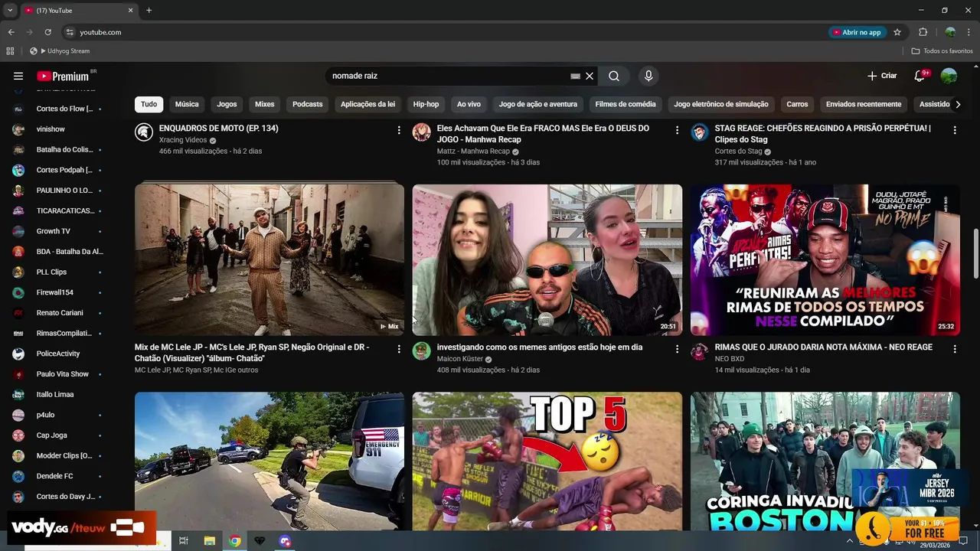The height and width of the screenshot is (551, 980).
Task: Open more options for Mix de MC Lele JP
Action: point(399,349)
